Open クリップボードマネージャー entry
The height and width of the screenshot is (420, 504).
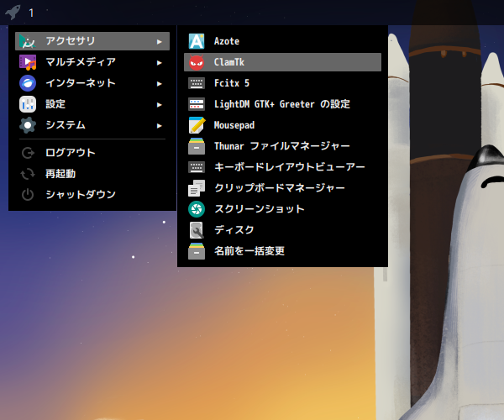282,188
